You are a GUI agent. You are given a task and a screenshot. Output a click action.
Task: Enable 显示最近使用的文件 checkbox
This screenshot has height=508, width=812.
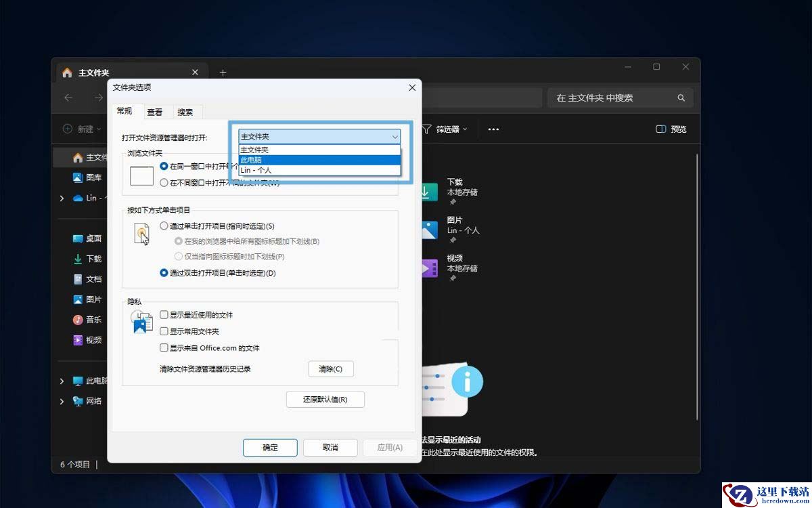[164, 315]
